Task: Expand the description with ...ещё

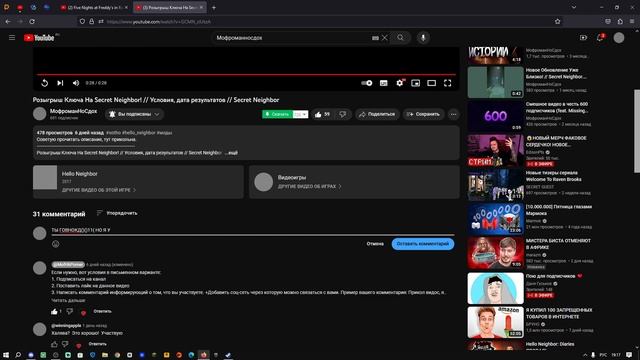Action: [x=231, y=153]
